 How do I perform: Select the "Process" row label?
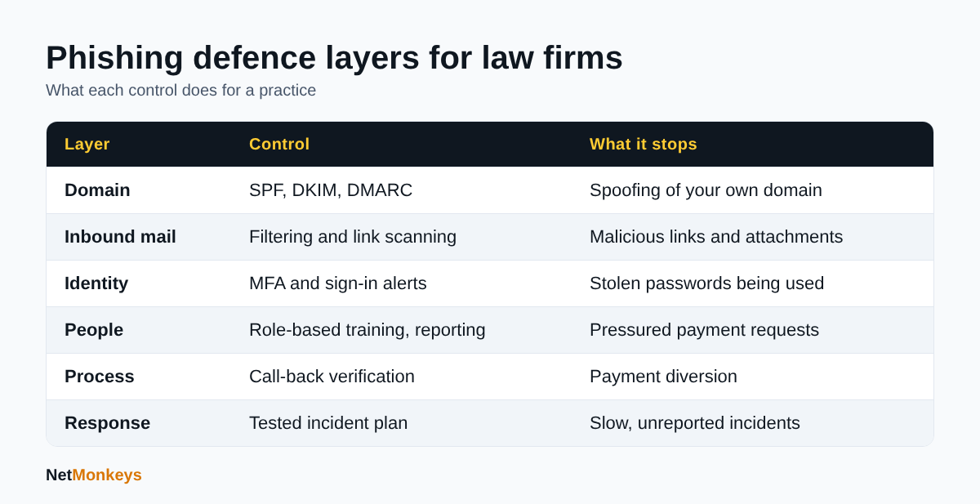(100, 377)
